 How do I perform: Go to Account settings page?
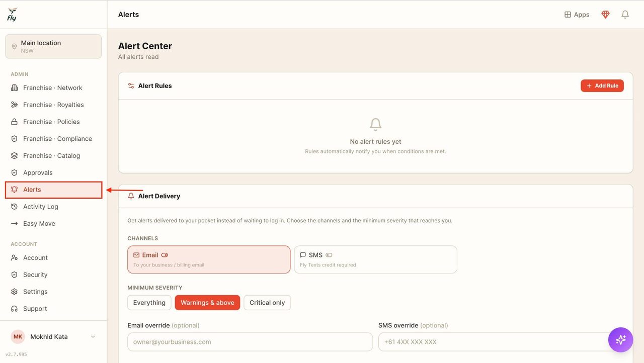click(x=53, y=258)
